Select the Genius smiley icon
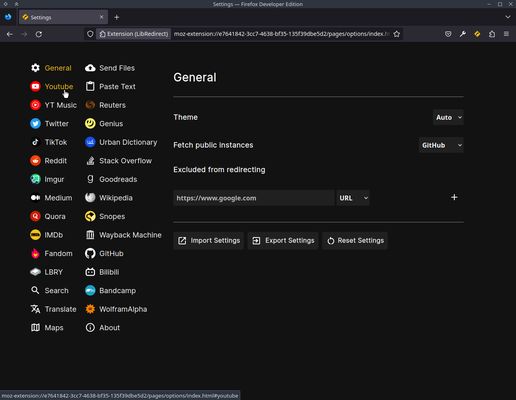Screen dimensions: 516x400 point(90,124)
